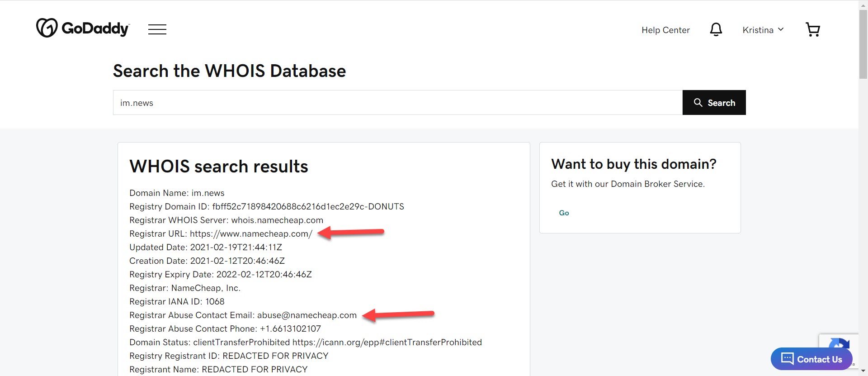Open the Contact Us chat button
868x376 pixels.
coord(811,359)
